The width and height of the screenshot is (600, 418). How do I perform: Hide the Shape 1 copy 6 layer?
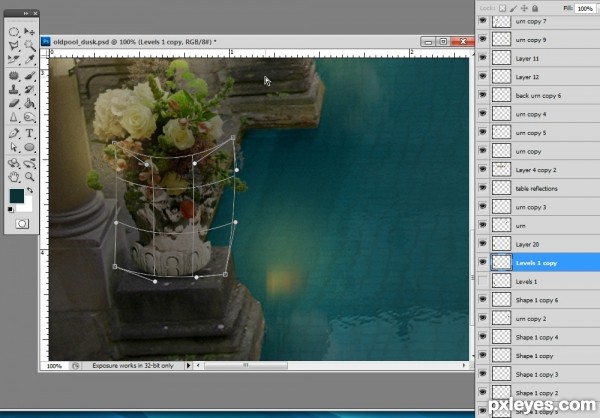(x=483, y=300)
